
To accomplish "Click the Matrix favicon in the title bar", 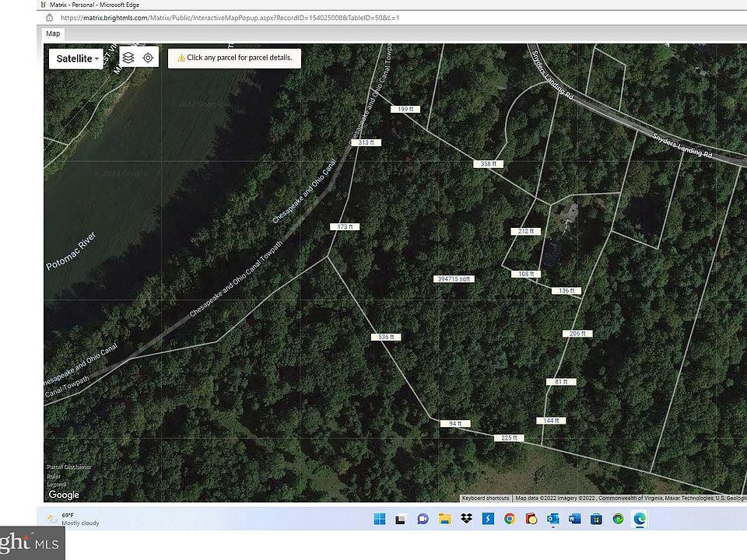I will (44, 5).
